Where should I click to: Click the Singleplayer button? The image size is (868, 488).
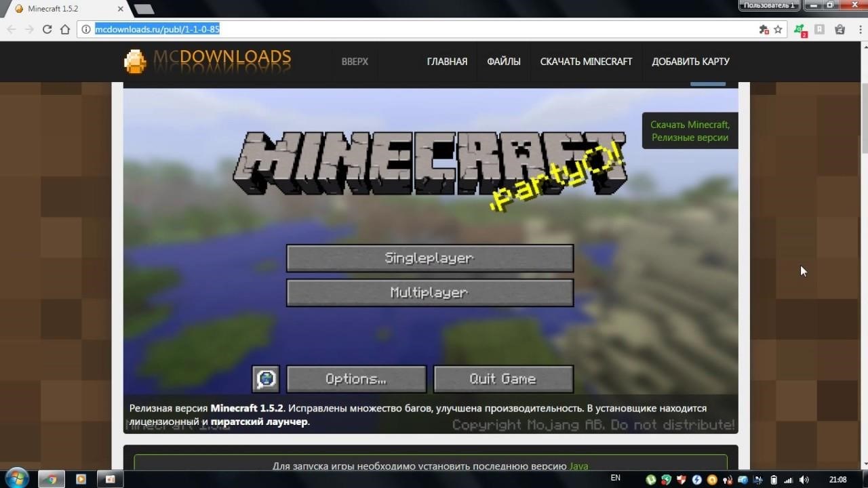coord(430,258)
